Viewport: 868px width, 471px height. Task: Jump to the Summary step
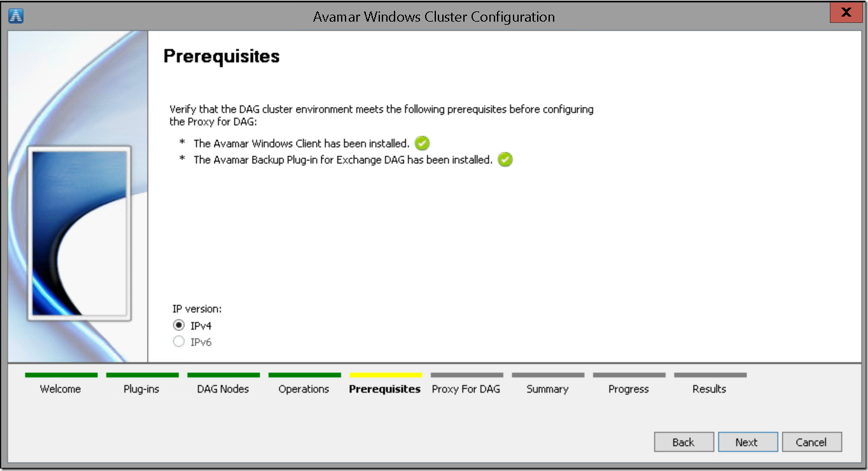pos(547,389)
